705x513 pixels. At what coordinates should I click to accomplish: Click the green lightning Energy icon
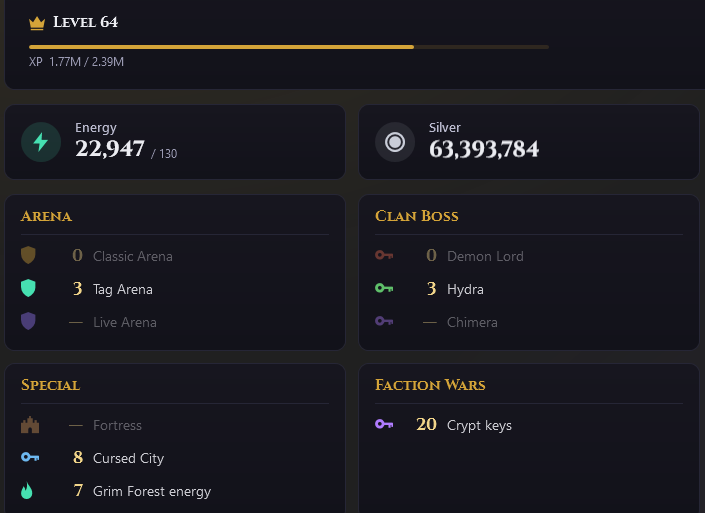(x=41, y=142)
